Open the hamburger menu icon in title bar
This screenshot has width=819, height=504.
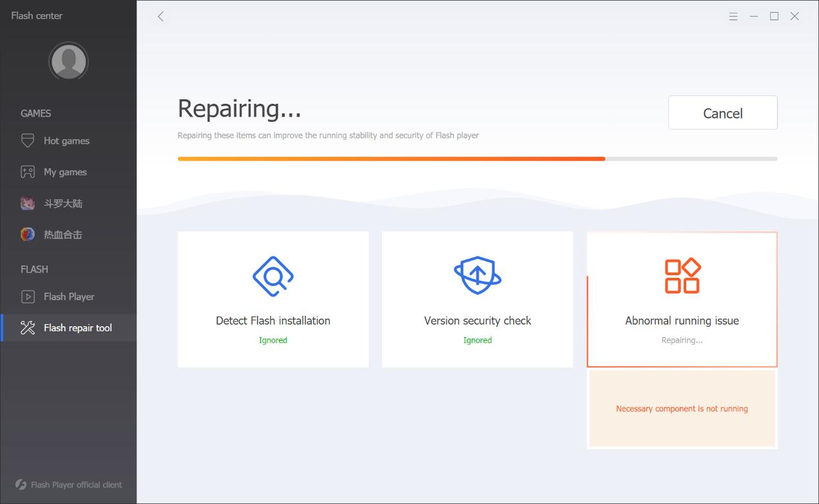[733, 16]
